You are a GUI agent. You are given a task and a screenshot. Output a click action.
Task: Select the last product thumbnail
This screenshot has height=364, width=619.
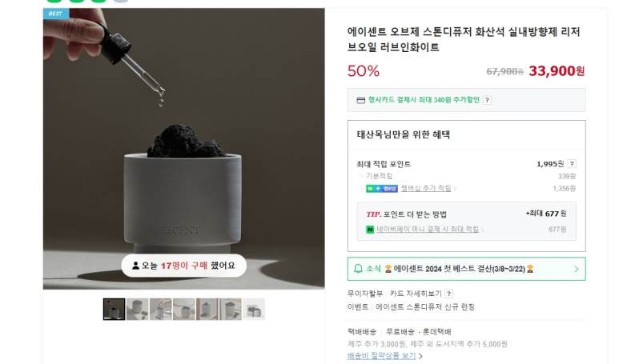[x=254, y=309]
